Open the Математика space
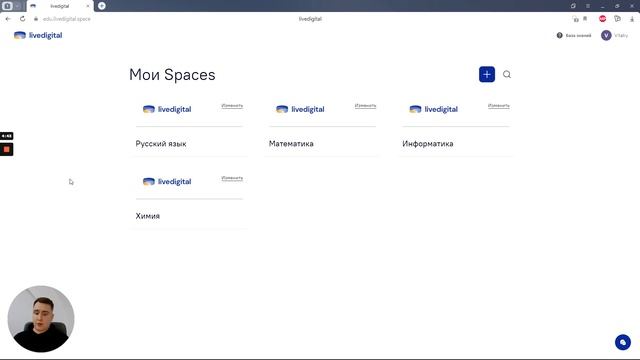The image size is (640, 360). coord(291,144)
